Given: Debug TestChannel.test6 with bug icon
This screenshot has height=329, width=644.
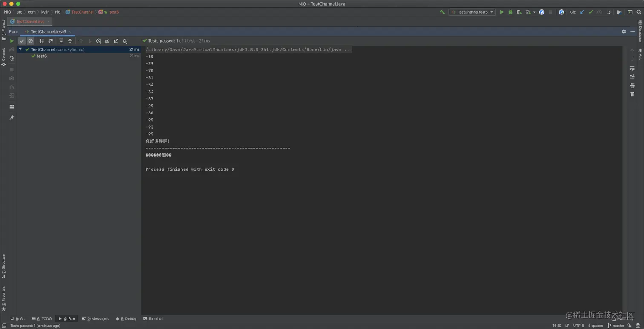Looking at the screenshot, I should click(x=510, y=12).
